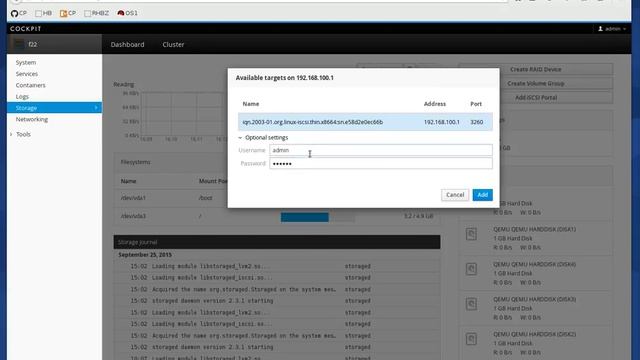The image size is (640, 360).
Task: Open Services in the sidebar
Action: (27, 74)
